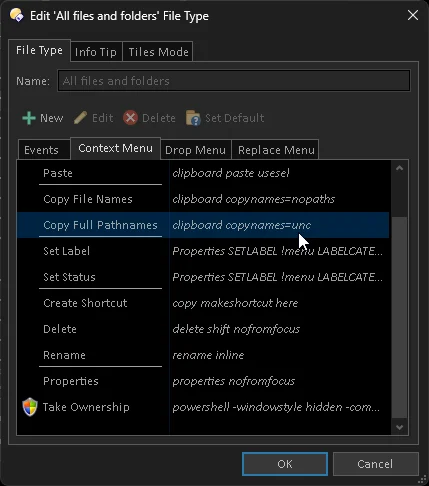Click the red Delete icon
The width and height of the screenshot is (429, 486).
point(130,118)
